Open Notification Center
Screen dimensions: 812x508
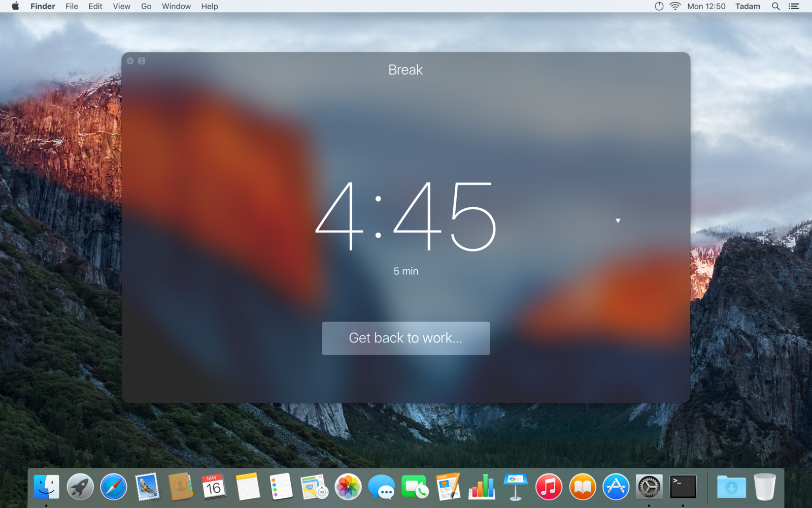click(x=794, y=6)
